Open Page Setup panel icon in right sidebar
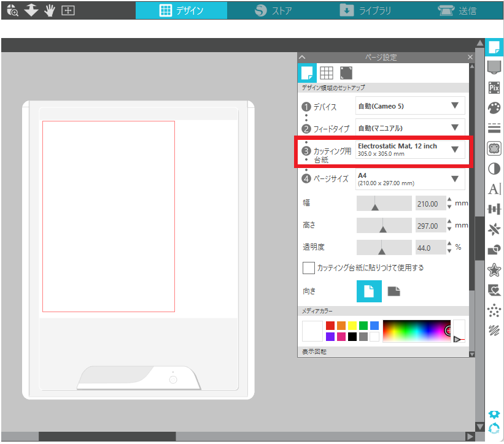The height and width of the screenshot is (444, 504). tap(494, 47)
